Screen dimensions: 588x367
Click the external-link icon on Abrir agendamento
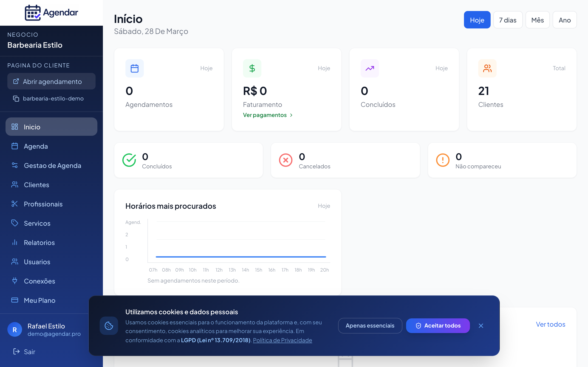pyautogui.click(x=16, y=81)
